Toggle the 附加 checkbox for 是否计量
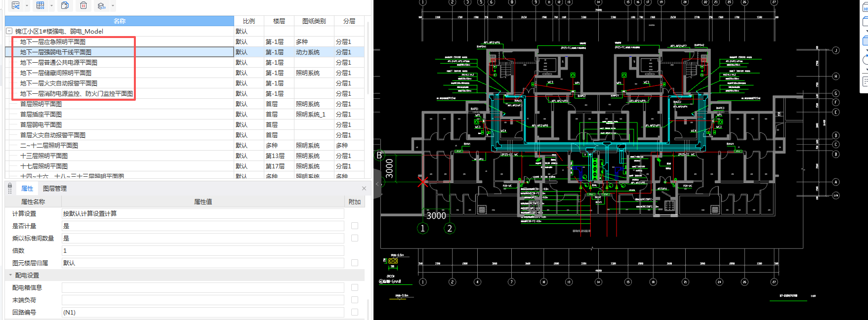 355,226
